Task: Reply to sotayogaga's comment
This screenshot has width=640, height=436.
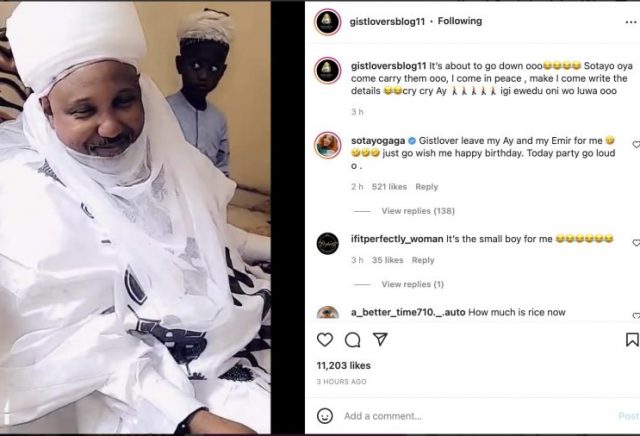Action: click(x=427, y=187)
